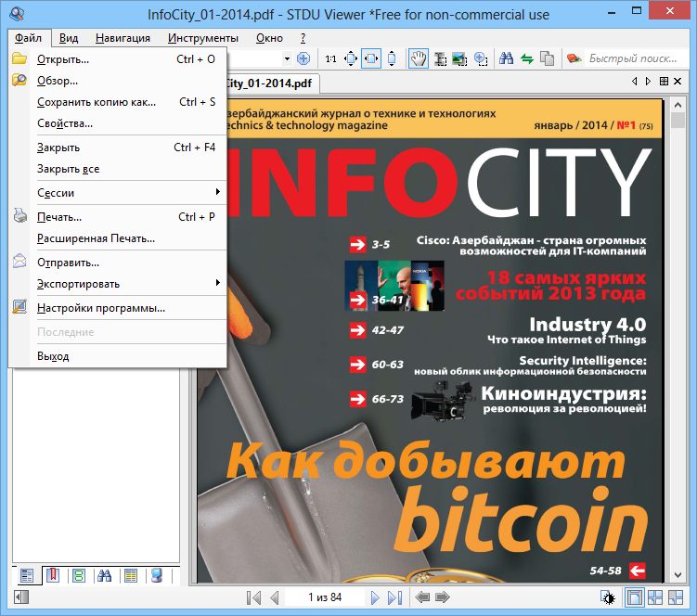Image resolution: width=697 pixels, height=616 pixels.
Task: Select Сохранить копию как... entry
Action: point(117,102)
